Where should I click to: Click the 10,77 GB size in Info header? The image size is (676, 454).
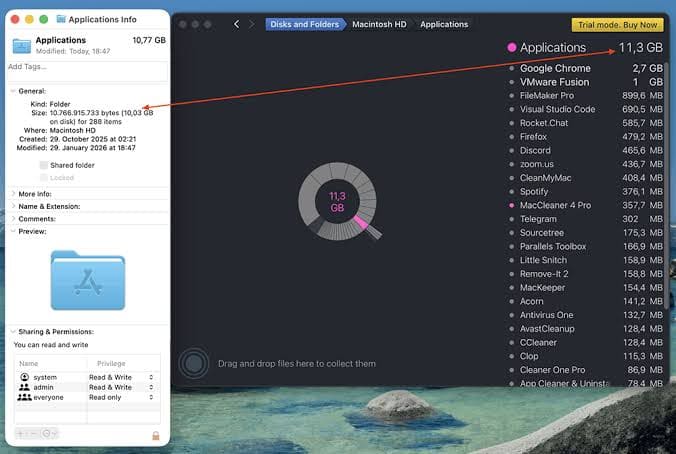coord(149,40)
